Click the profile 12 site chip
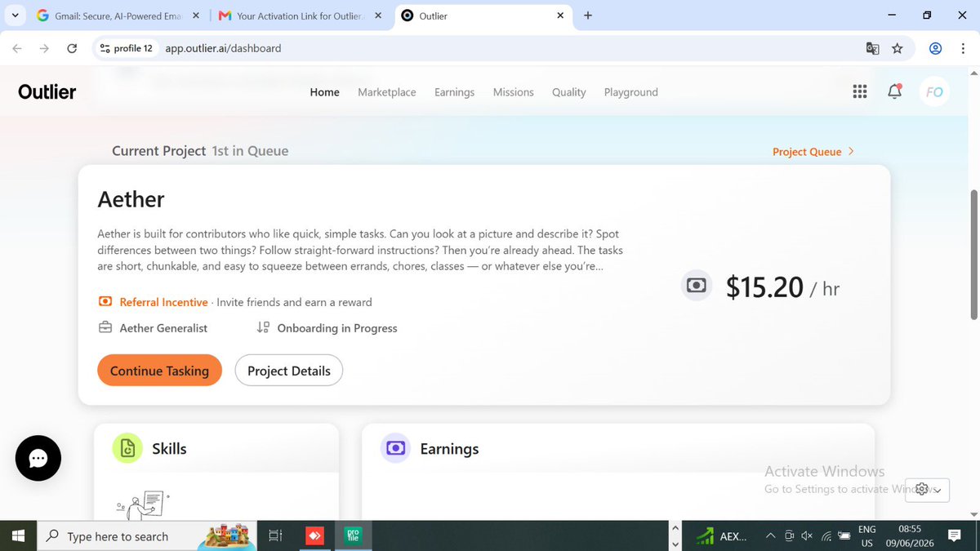980x551 pixels. [x=126, y=48]
